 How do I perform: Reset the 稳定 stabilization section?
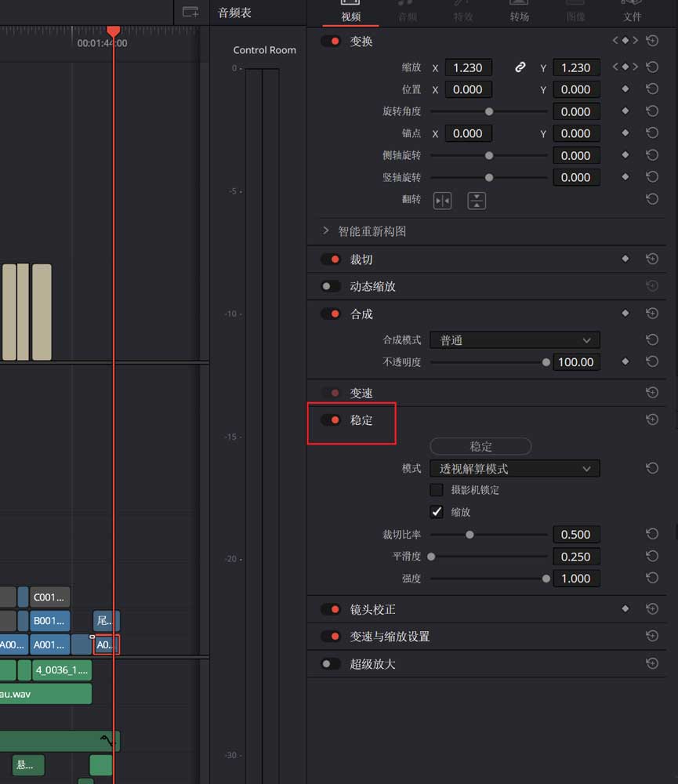tap(652, 420)
